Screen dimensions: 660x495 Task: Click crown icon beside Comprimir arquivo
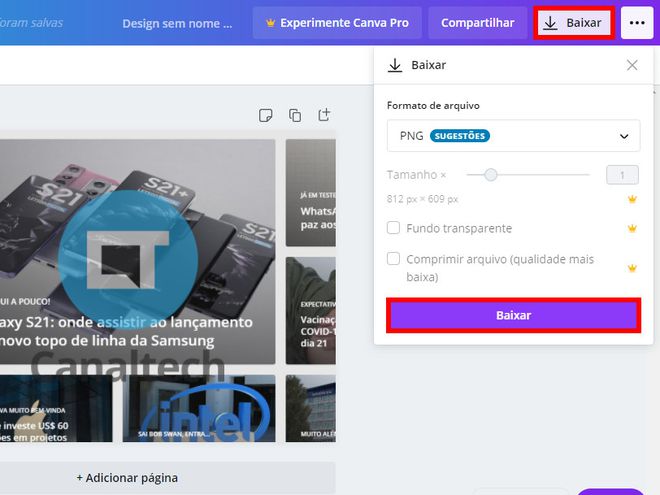(x=632, y=268)
